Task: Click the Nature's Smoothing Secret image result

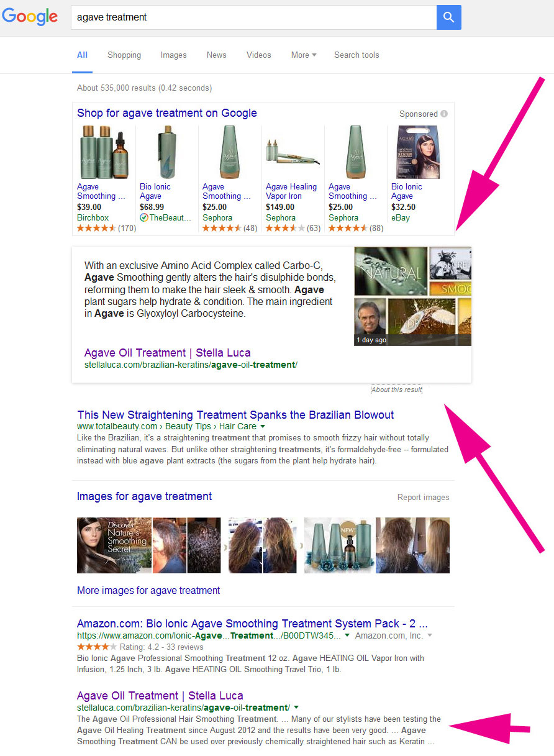Action: (114, 545)
